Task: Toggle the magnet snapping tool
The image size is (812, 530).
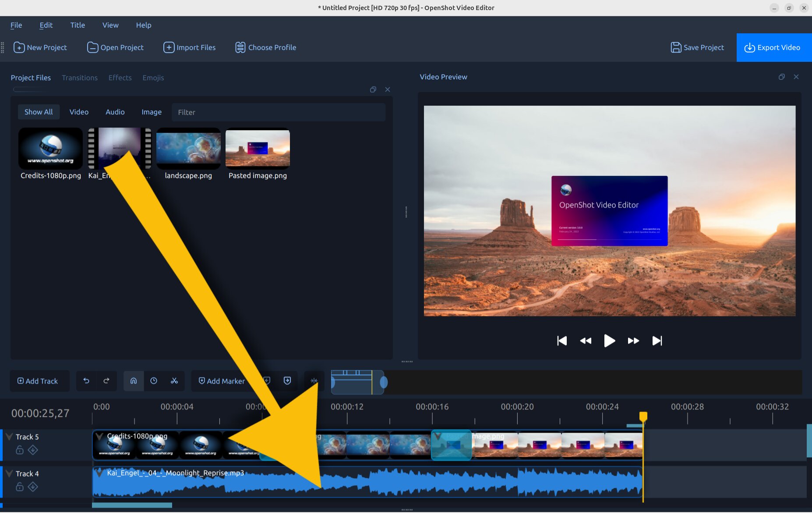Action: [x=134, y=381]
